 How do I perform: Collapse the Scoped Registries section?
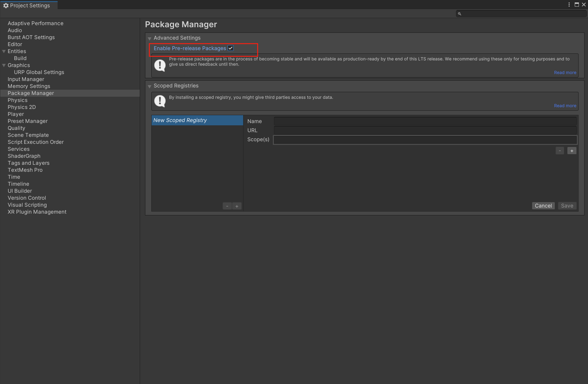tap(150, 86)
